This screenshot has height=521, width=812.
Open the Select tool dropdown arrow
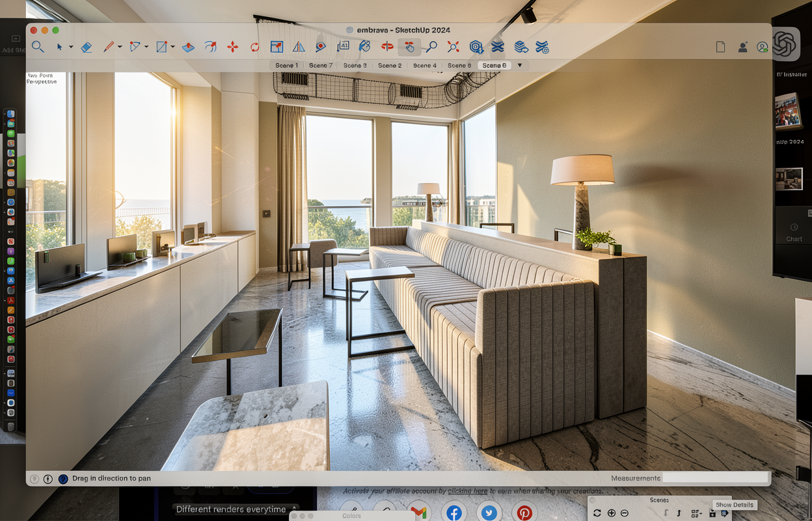point(71,47)
